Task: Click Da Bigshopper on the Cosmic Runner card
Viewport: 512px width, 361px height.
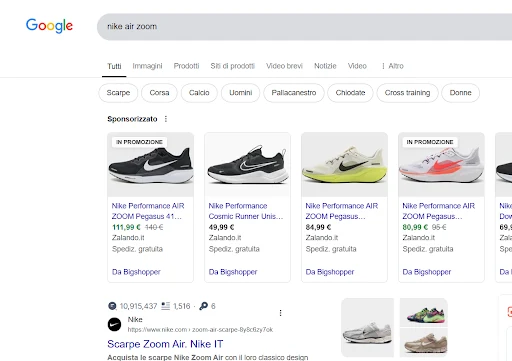Action: coord(233,272)
